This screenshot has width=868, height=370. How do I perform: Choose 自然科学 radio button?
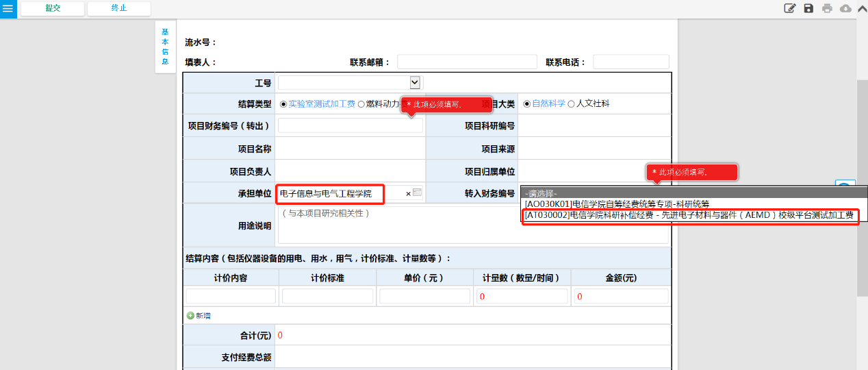tap(527, 104)
